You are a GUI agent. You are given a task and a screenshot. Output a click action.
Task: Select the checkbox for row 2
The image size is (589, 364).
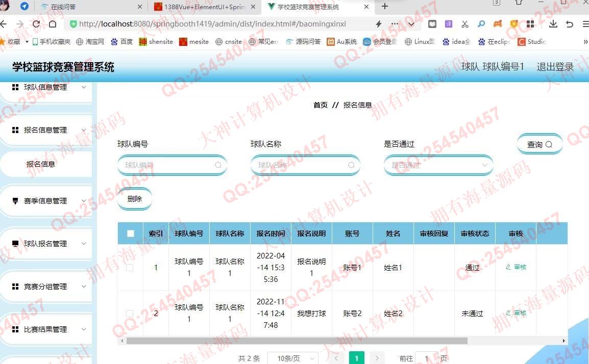click(130, 314)
